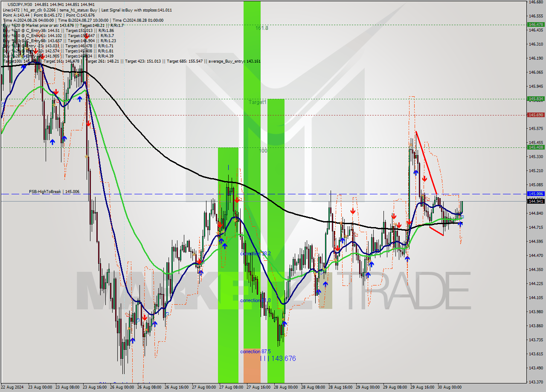Click the blue 145.006 price tag
Image resolution: width=546 pixels, height=392 pixels.
coord(536,193)
